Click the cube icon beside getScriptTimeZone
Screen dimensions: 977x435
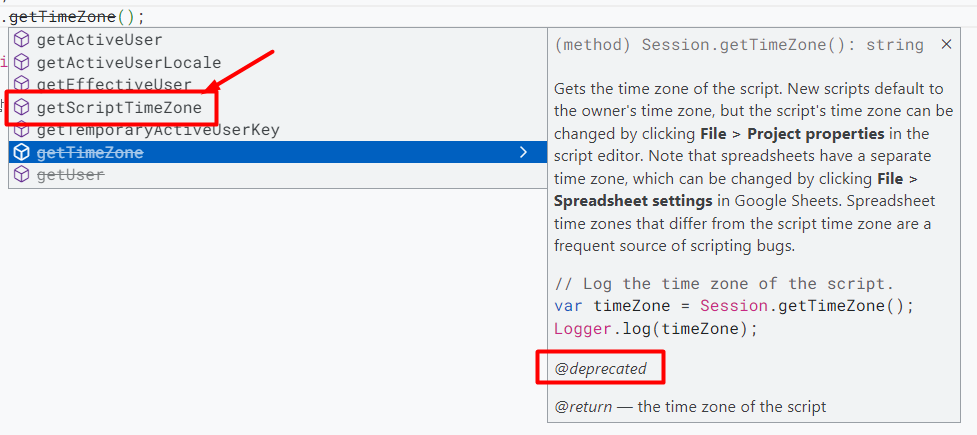point(22,108)
